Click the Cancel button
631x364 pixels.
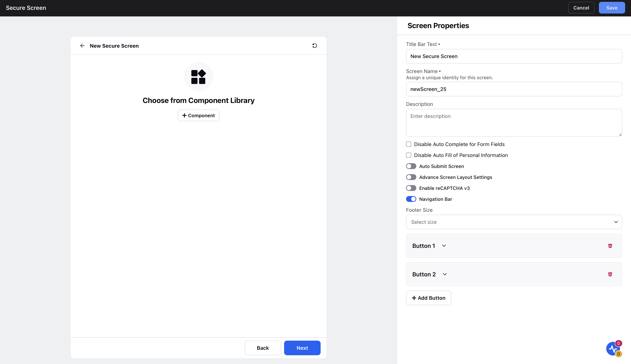pyautogui.click(x=581, y=8)
